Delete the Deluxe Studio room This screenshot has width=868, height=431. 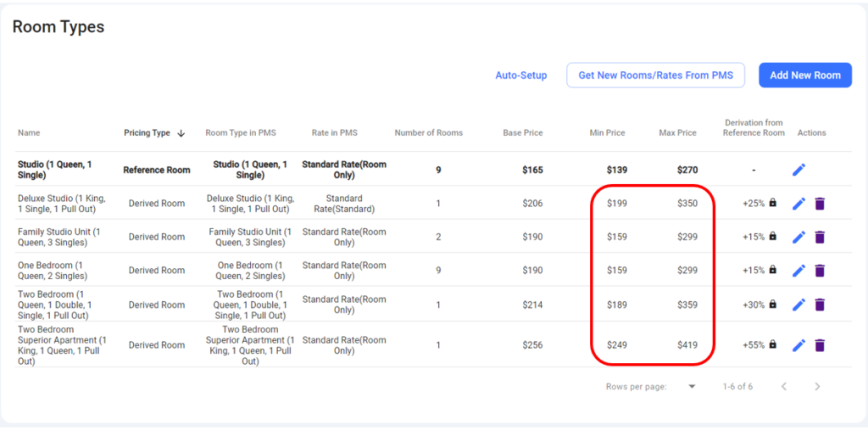click(820, 204)
